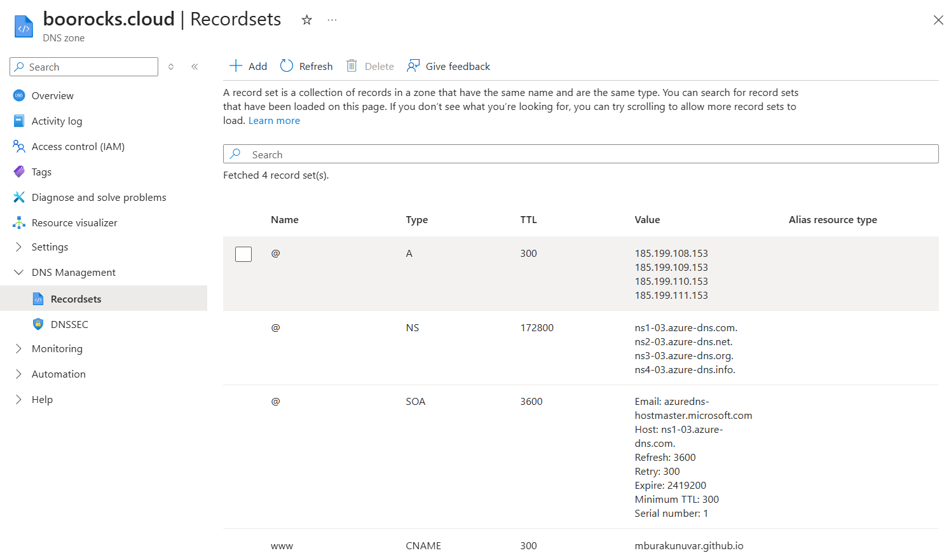Open Diagnose and solve problems
This screenshot has height=560, width=949.
point(99,197)
